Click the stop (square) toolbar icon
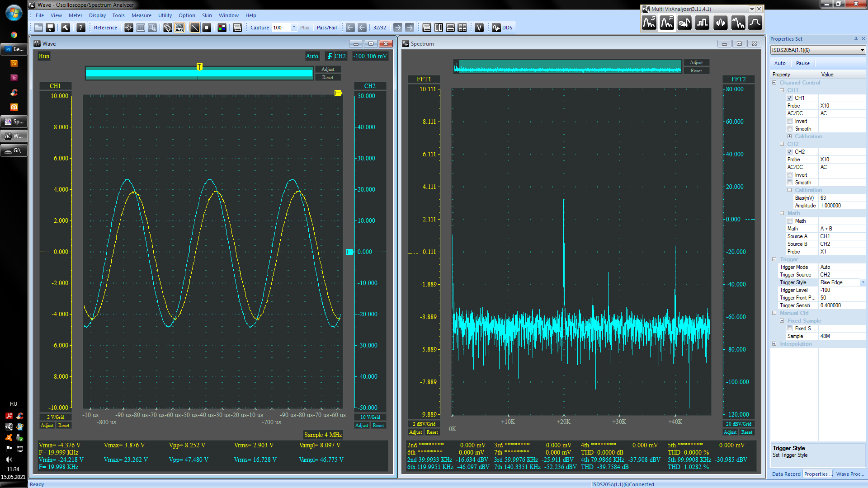Viewport: 868px width, 488px height. (x=207, y=28)
